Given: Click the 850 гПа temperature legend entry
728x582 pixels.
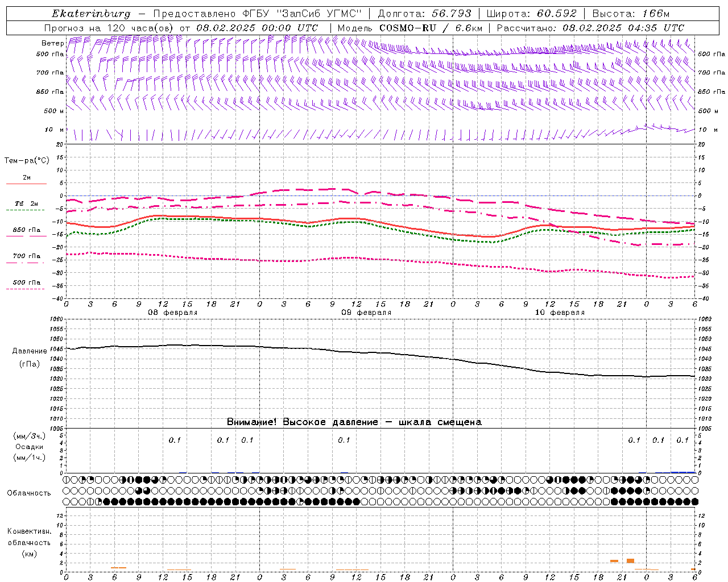Looking at the screenshot, I should click(x=27, y=230).
